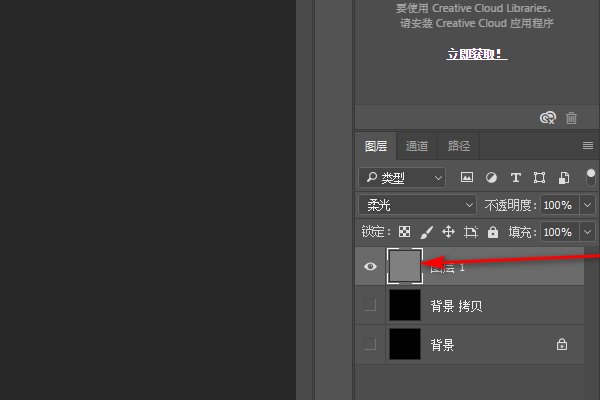
Task: Click the lock icon on 背景 layer
Action: [x=562, y=344]
